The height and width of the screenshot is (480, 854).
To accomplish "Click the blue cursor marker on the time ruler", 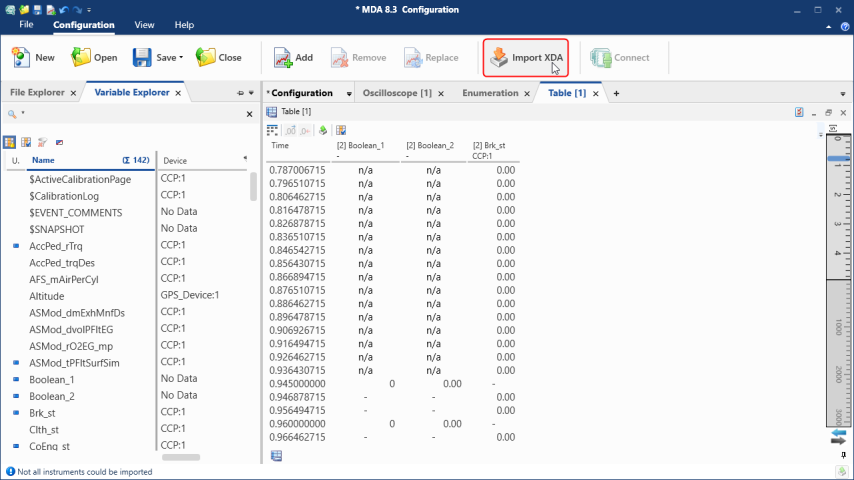I will coord(838,158).
